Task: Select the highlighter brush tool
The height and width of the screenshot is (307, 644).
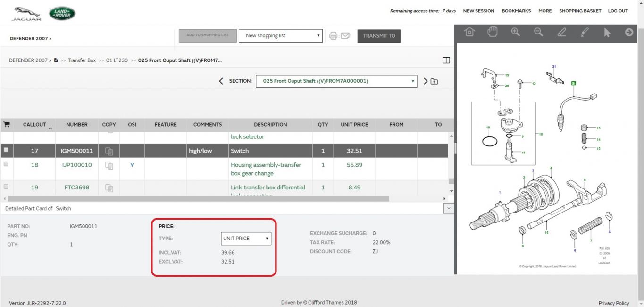Action: [x=584, y=32]
